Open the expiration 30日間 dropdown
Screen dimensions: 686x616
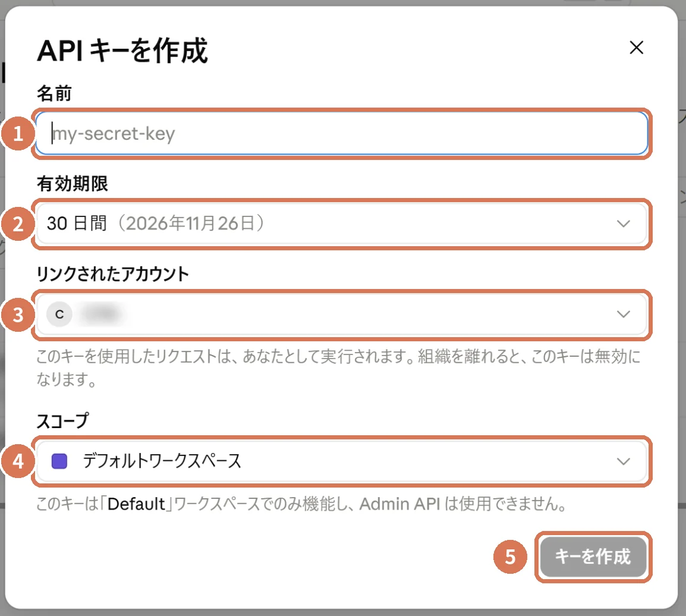[342, 224]
